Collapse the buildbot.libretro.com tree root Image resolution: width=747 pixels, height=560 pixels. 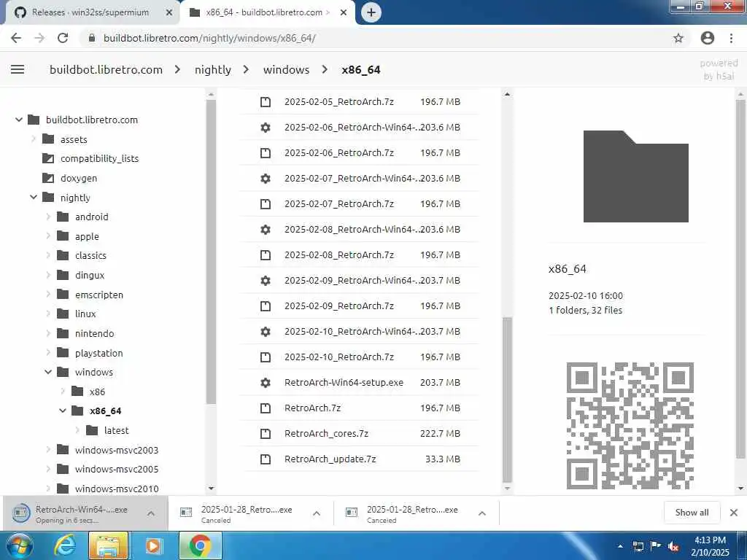18,120
